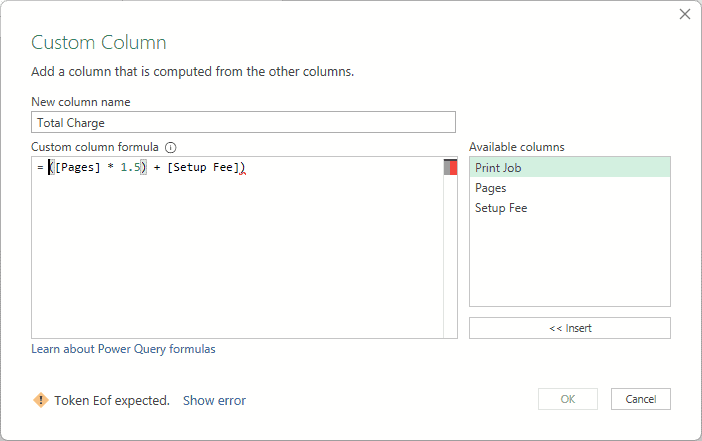Click the New column name field
702x441 pixels.
243,122
